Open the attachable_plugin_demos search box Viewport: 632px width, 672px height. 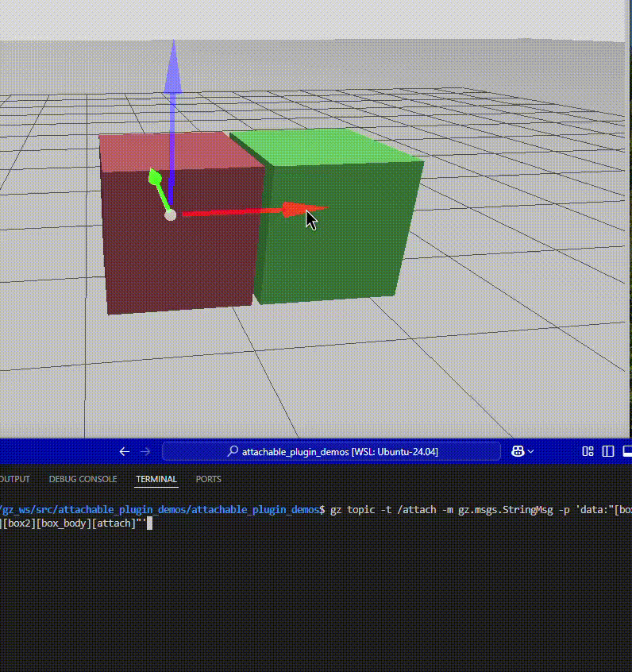coord(331,451)
